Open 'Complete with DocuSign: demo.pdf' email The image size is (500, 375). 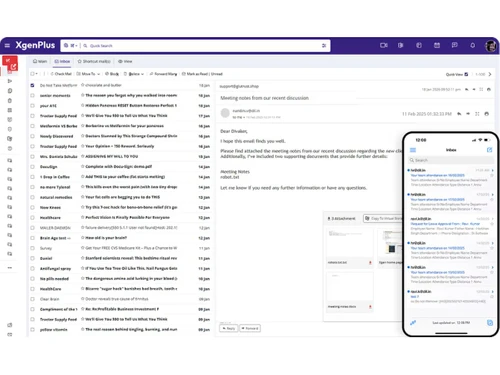click(x=118, y=167)
